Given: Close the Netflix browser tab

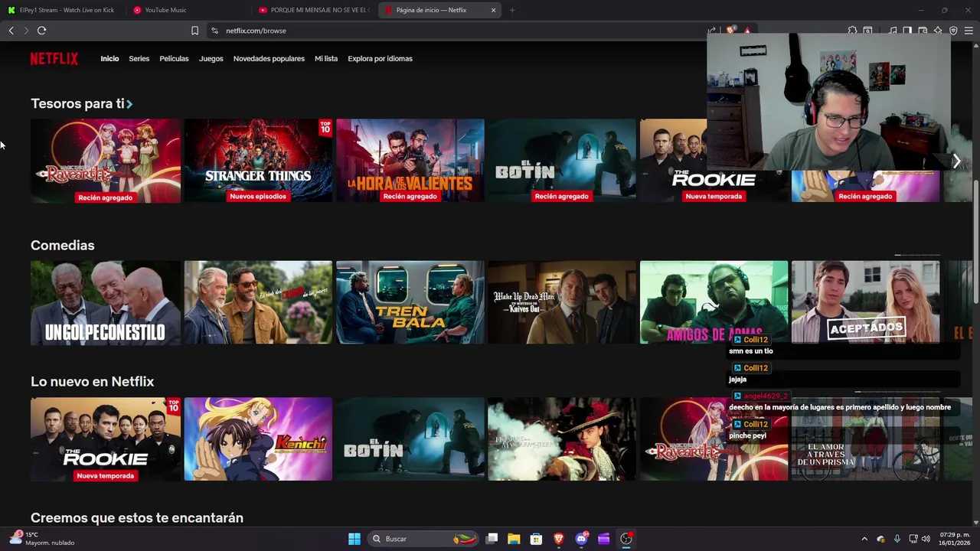Looking at the screenshot, I should [x=493, y=10].
